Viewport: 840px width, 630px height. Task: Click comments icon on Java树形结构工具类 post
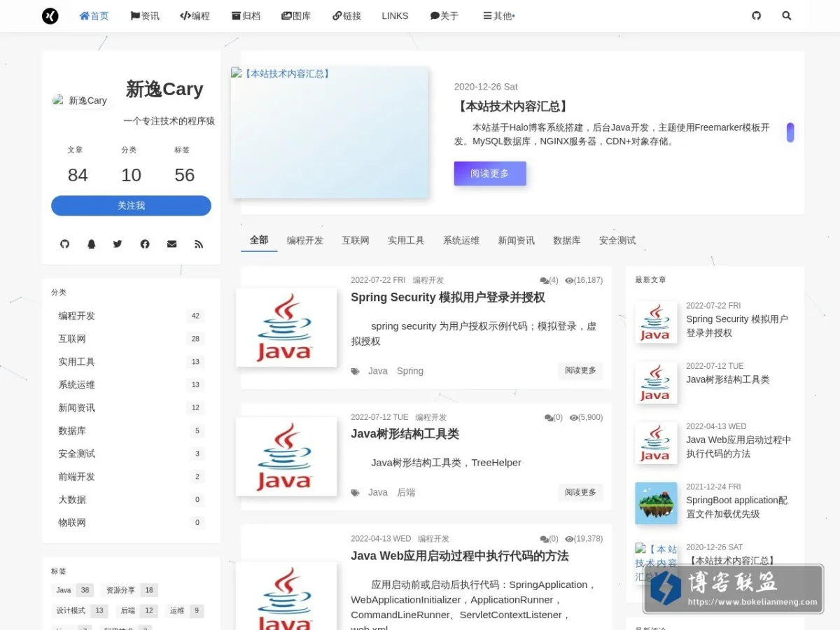coord(549,418)
